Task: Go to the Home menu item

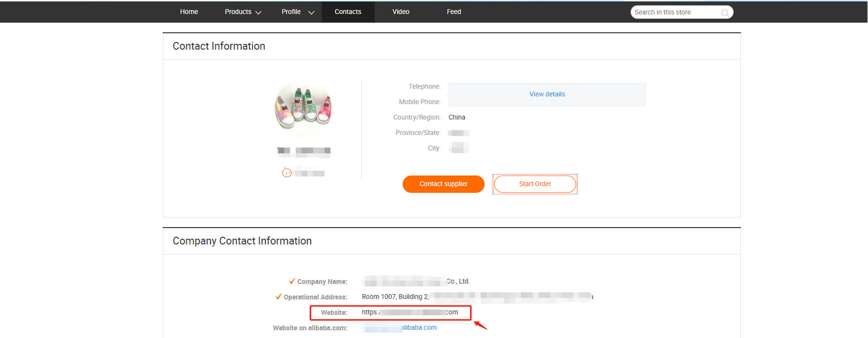Action: tap(189, 12)
